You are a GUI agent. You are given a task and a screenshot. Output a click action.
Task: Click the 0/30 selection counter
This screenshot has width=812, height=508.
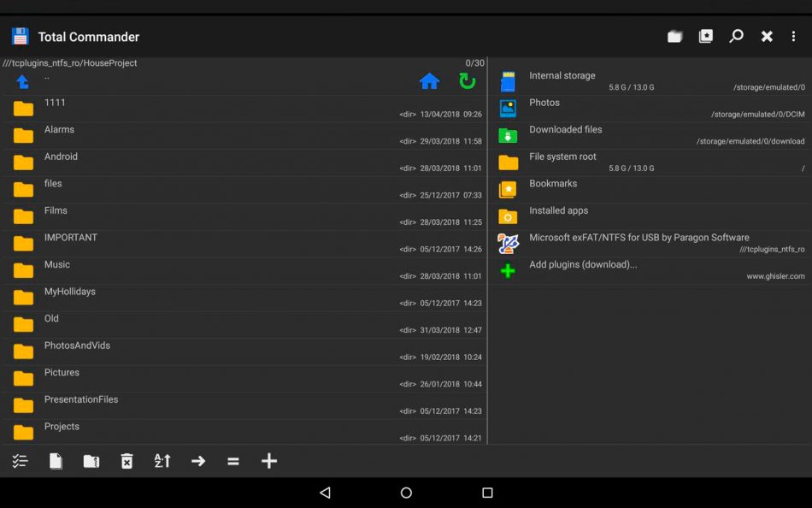pos(475,62)
